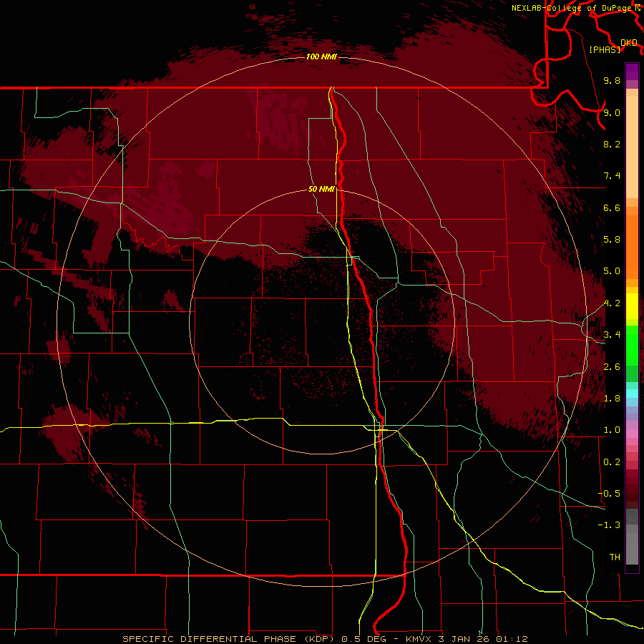644x644 pixels.
Task: Click the [PHAS] legend label
Action: tap(605, 50)
